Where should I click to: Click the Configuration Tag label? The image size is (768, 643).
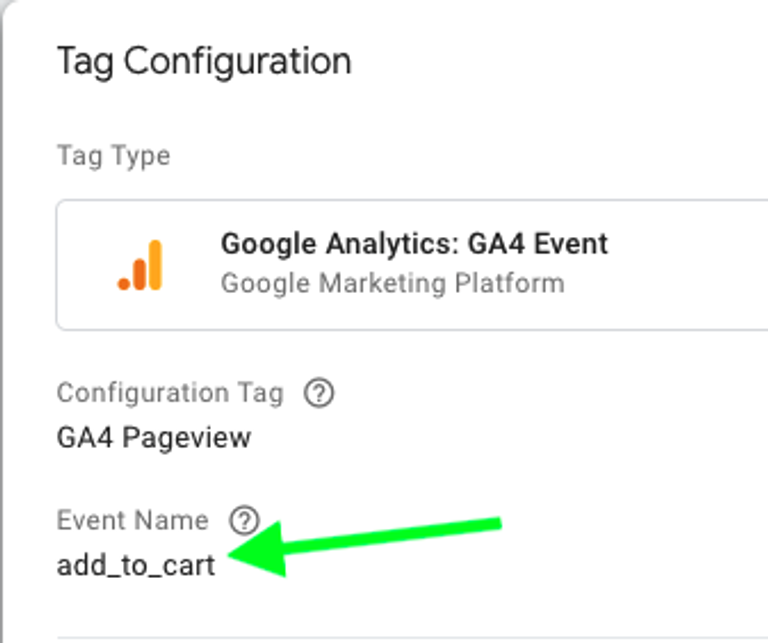click(170, 393)
